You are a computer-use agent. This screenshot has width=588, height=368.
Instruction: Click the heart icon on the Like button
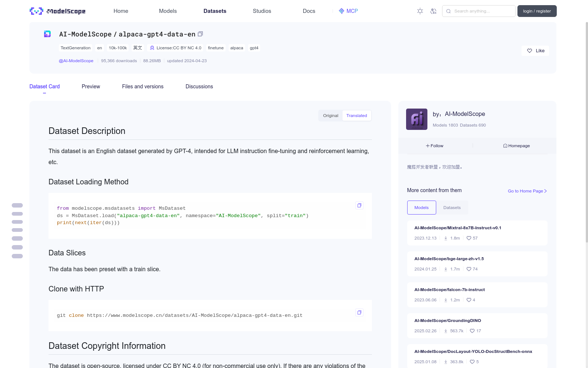pyautogui.click(x=530, y=51)
